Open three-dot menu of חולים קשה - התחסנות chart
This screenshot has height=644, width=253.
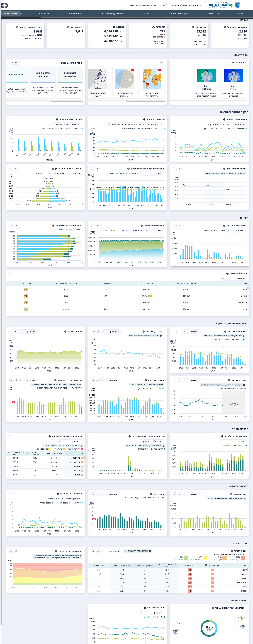(91, 119)
